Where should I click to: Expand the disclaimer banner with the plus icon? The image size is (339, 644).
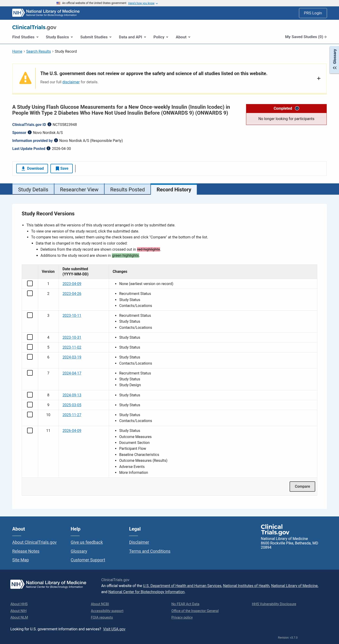pyautogui.click(x=319, y=78)
